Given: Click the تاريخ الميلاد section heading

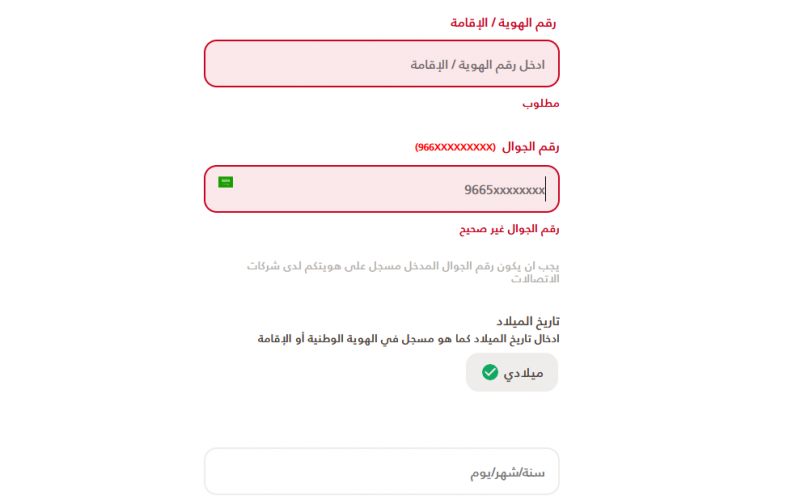Looking at the screenshot, I should [x=528, y=321].
